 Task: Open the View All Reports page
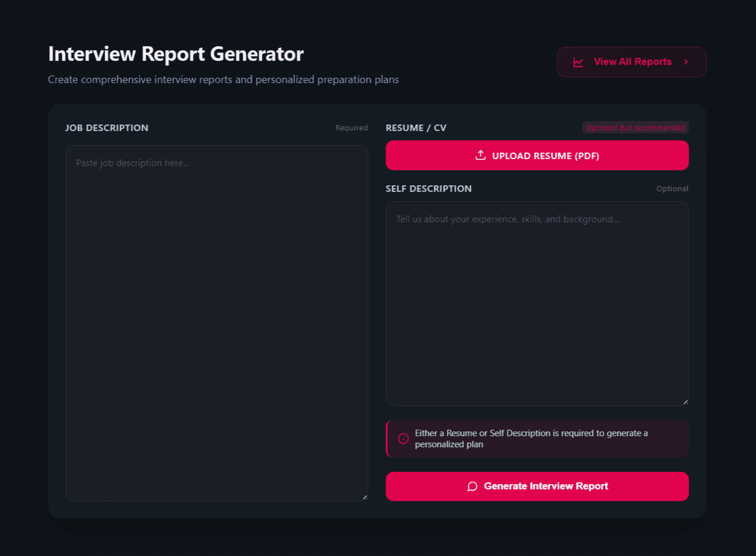point(631,61)
